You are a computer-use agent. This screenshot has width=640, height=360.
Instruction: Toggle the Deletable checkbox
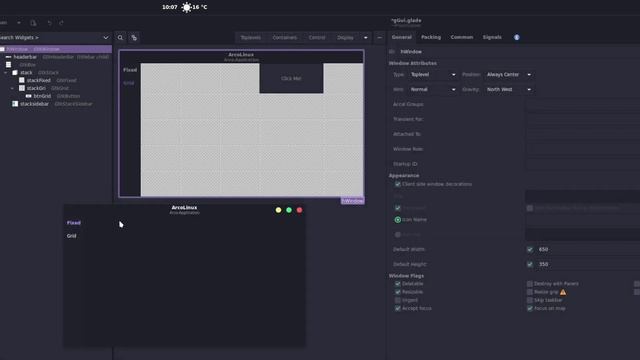pos(398,284)
